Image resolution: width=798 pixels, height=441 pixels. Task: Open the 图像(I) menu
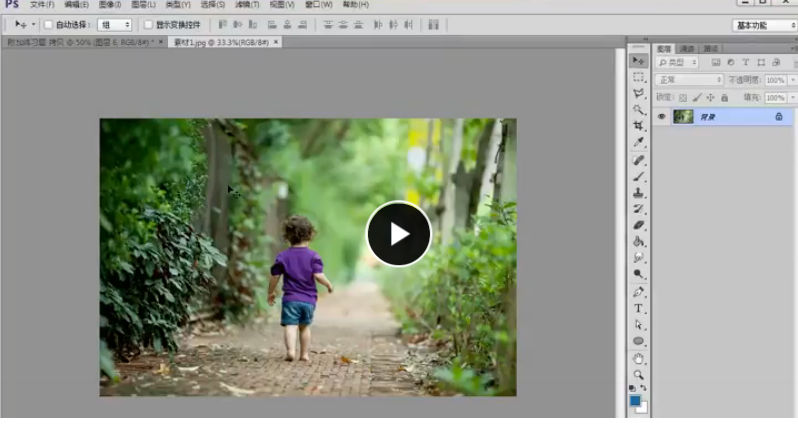[110, 5]
